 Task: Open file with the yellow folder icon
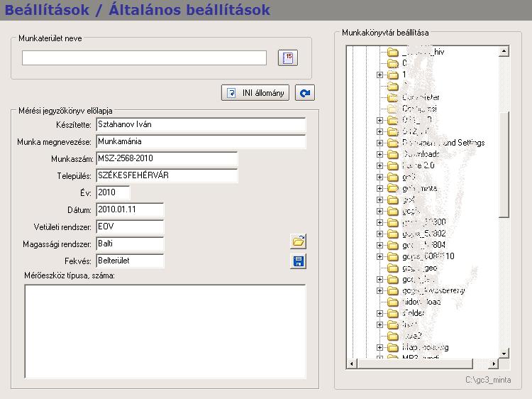[298, 241]
